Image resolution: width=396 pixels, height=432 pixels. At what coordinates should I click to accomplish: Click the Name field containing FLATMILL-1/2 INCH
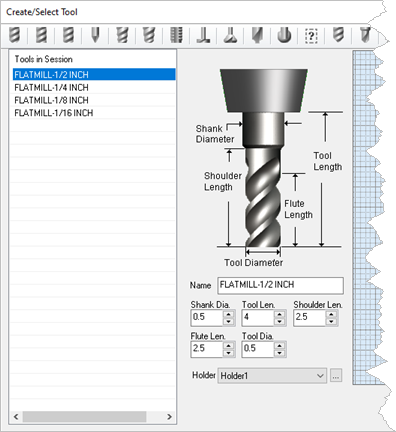point(280,285)
